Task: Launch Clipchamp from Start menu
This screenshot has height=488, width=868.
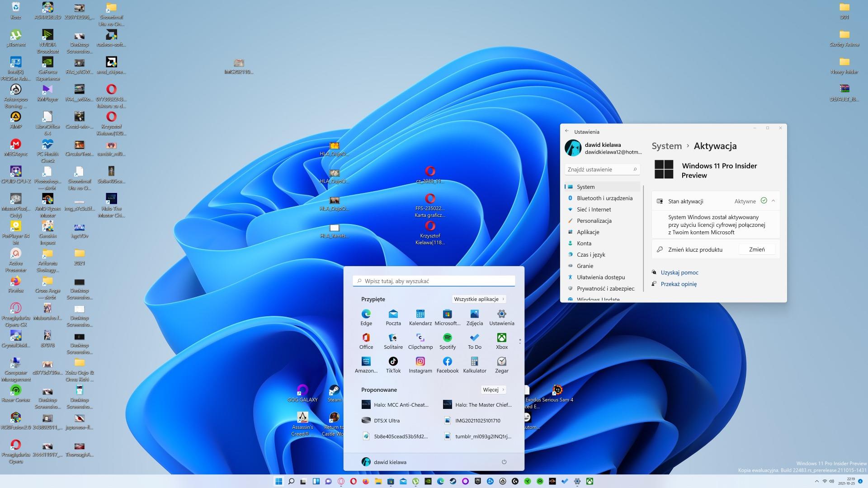Action: (420, 341)
